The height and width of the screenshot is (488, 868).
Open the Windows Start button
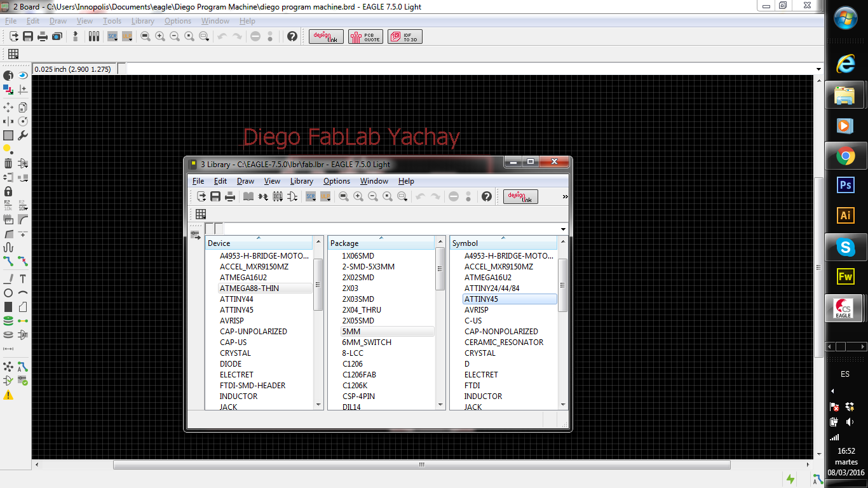coord(846,18)
